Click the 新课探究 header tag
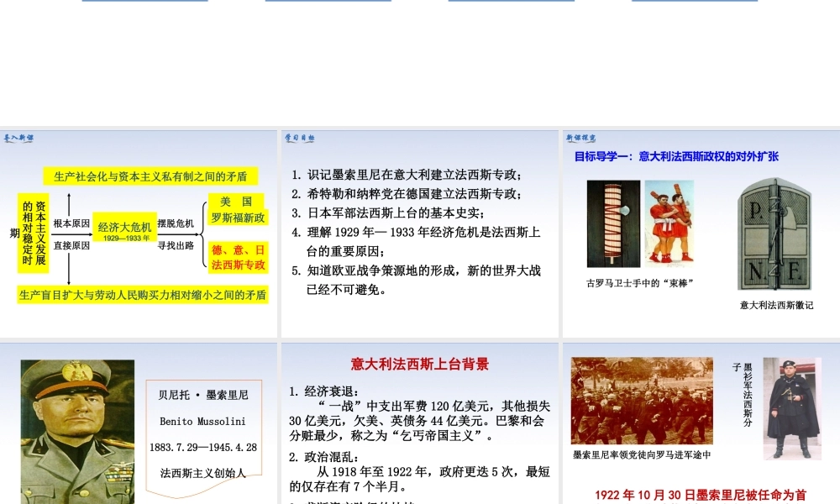The image size is (840, 504). coord(580,138)
